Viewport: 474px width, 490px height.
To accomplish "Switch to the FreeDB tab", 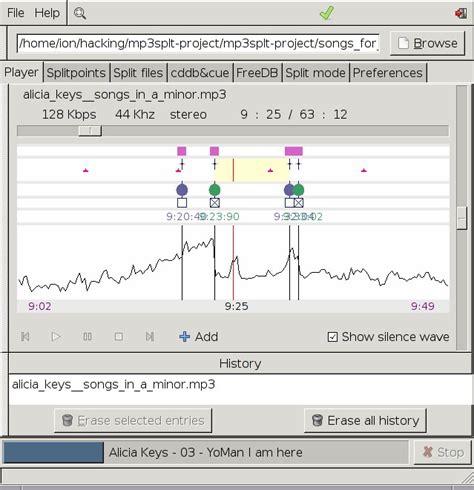I will click(257, 73).
